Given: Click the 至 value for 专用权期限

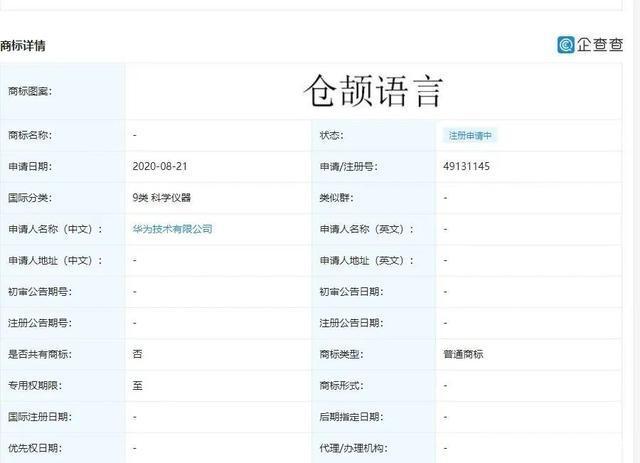Looking at the screenshot, I should click(138, 386).
